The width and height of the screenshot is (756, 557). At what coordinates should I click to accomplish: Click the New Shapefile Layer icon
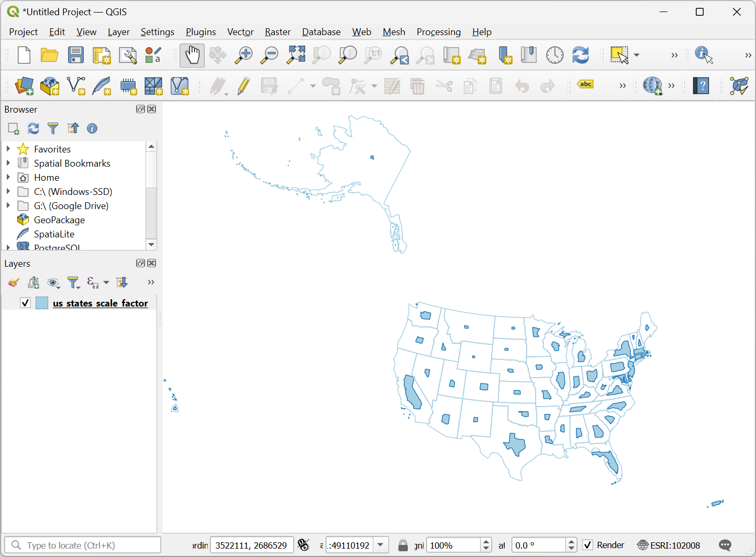[x=76, y=86]
